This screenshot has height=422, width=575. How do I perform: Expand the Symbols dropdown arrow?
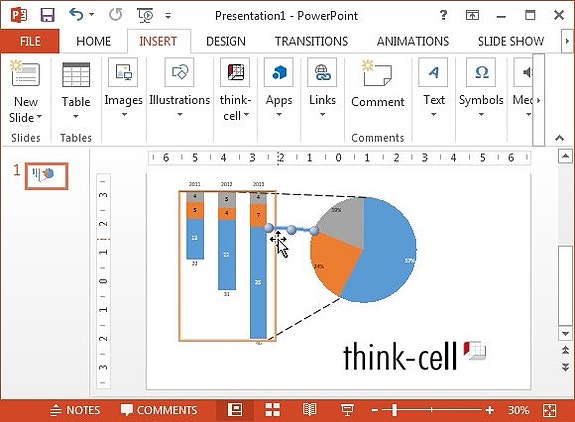481,115
